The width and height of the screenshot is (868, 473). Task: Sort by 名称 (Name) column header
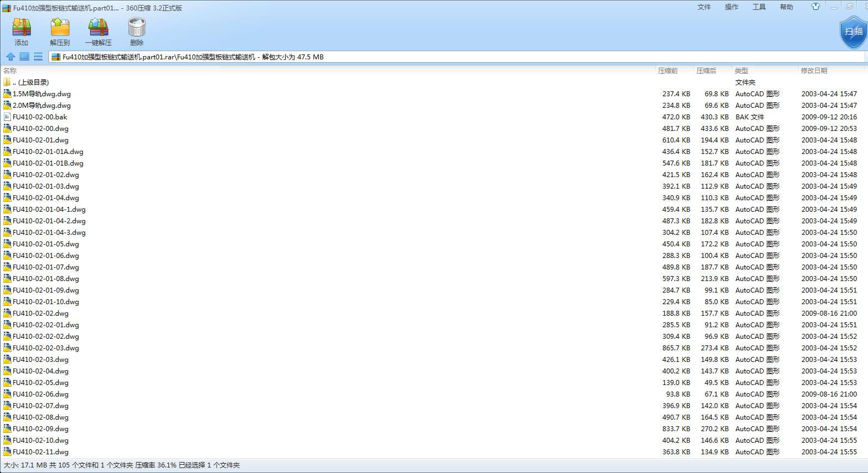[10, 70]
